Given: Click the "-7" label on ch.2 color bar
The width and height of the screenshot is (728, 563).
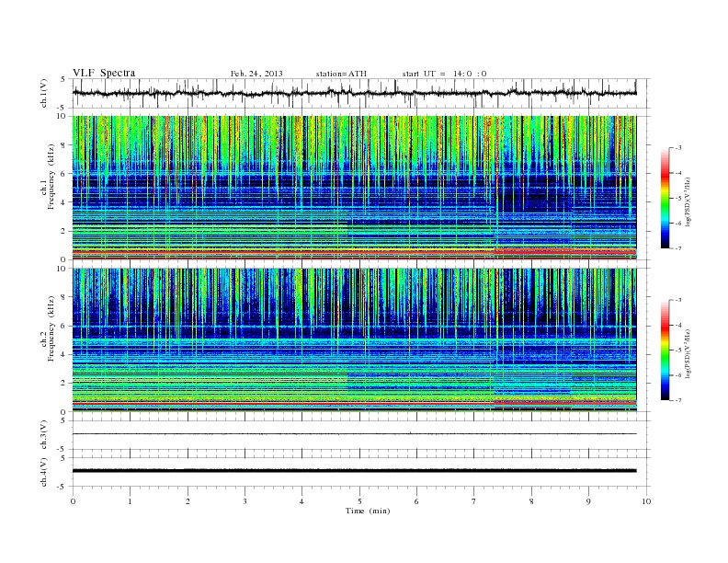Looking at the screenshot, I should coord(678,400).
